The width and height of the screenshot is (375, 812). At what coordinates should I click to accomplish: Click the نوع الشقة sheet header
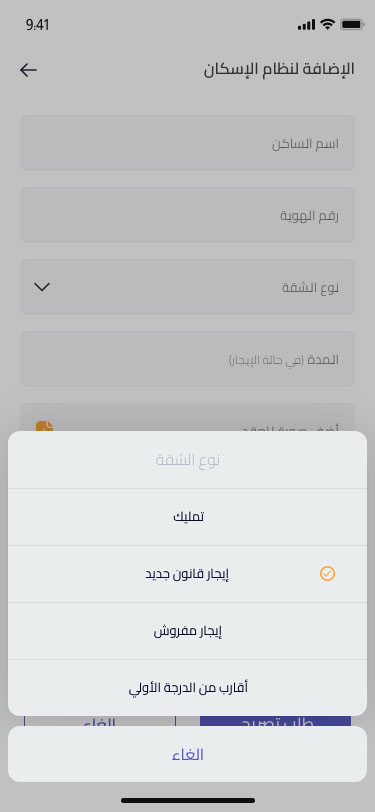coord(188,460)
